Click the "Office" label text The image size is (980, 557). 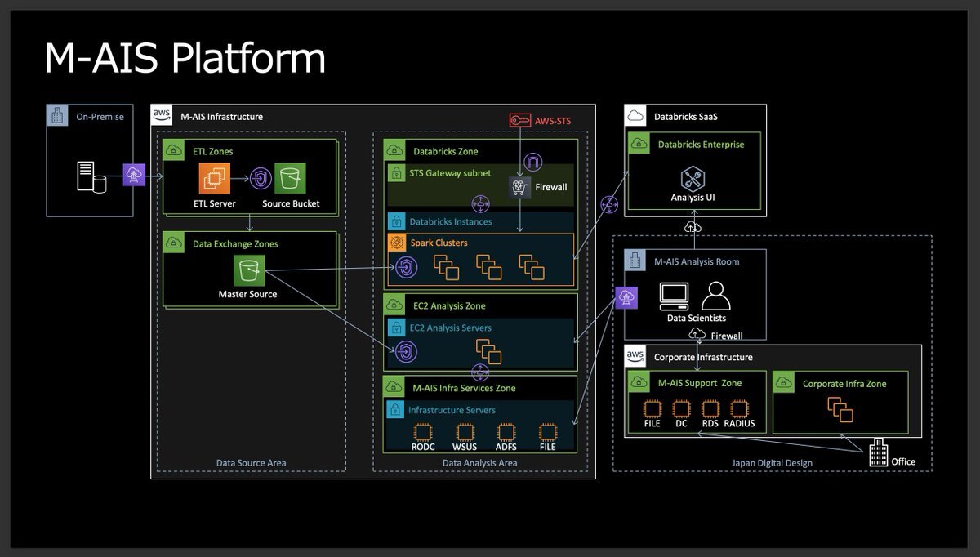903,462
